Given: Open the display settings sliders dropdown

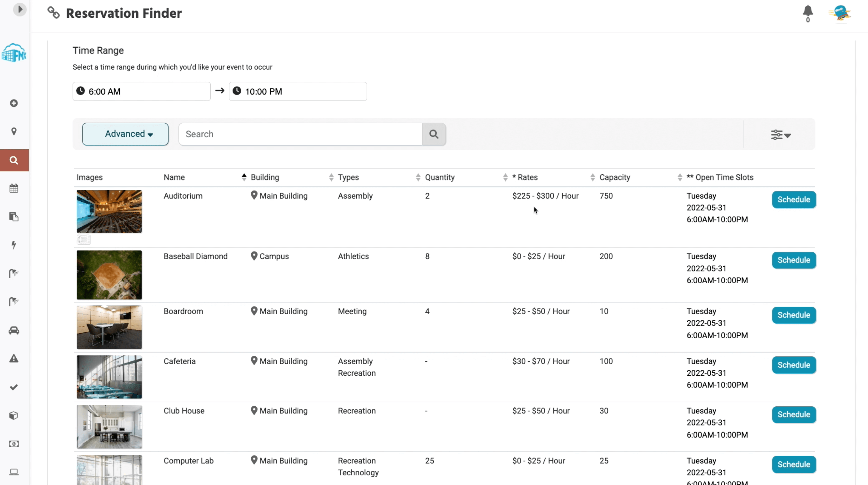Looking at the screenshot, I should pos(780,135).
